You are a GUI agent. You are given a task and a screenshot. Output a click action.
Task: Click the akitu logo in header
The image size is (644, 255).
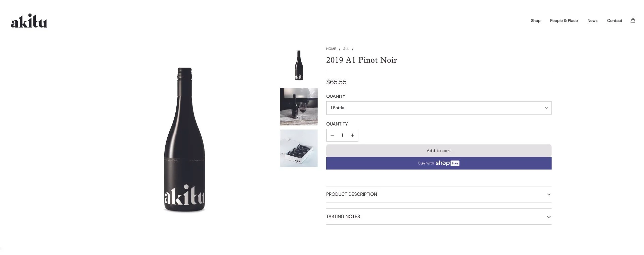click(x=29, y=21)
